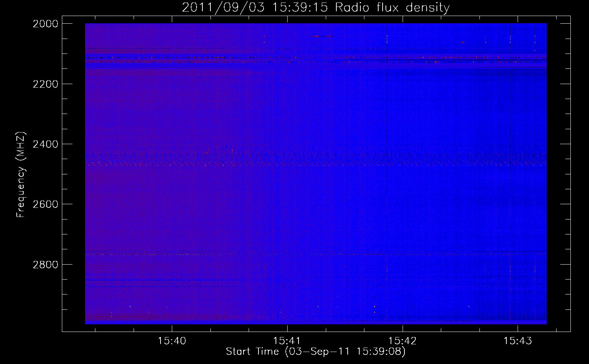589x364 pixels.
Task: Click the "Frequency (MHZ)" axis label
Action: coord(21,175)
